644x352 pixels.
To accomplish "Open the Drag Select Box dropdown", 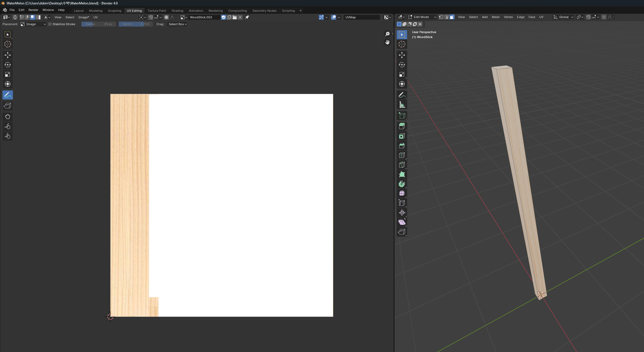I will point(177,24).
